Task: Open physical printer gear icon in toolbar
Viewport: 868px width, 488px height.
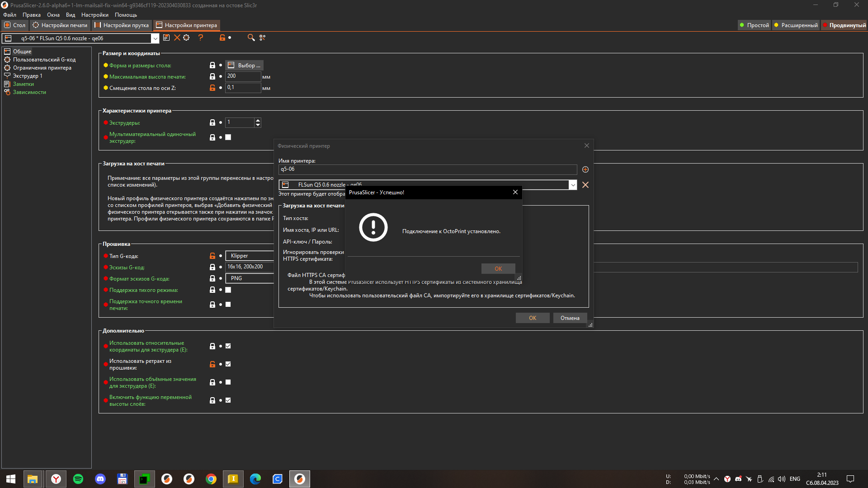Action: tap(186, 38)
